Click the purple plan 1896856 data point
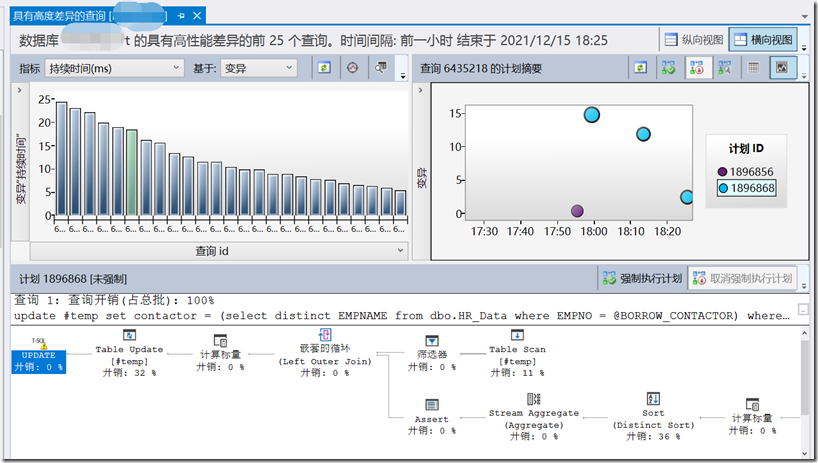818x463 pixels. (x=577, y=211)
